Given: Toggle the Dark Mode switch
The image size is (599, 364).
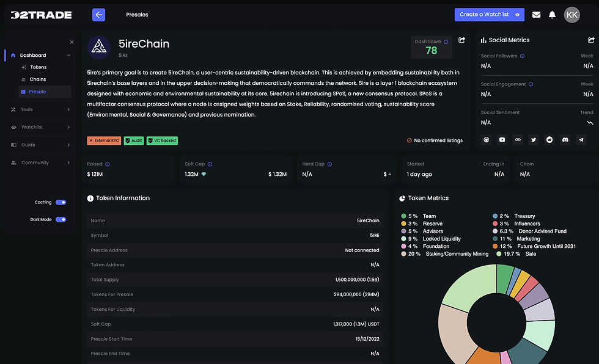Looking at the screenshot, I should (x=61, y=219).
